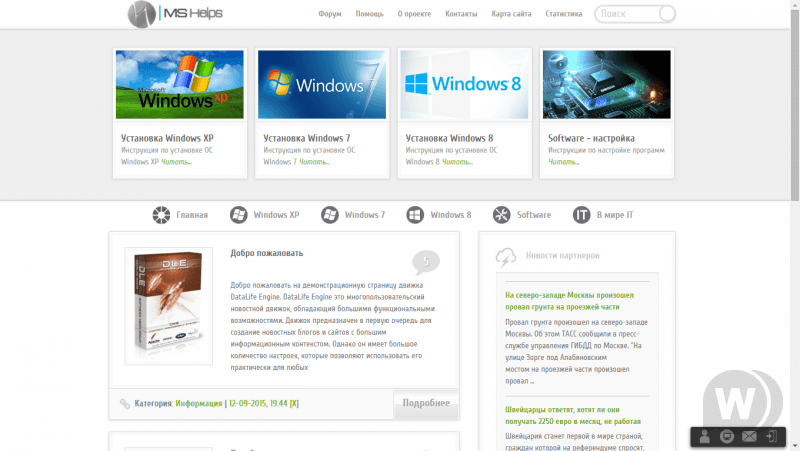Open the Помощь menu item
800x451 pixels.
point(369,14)
